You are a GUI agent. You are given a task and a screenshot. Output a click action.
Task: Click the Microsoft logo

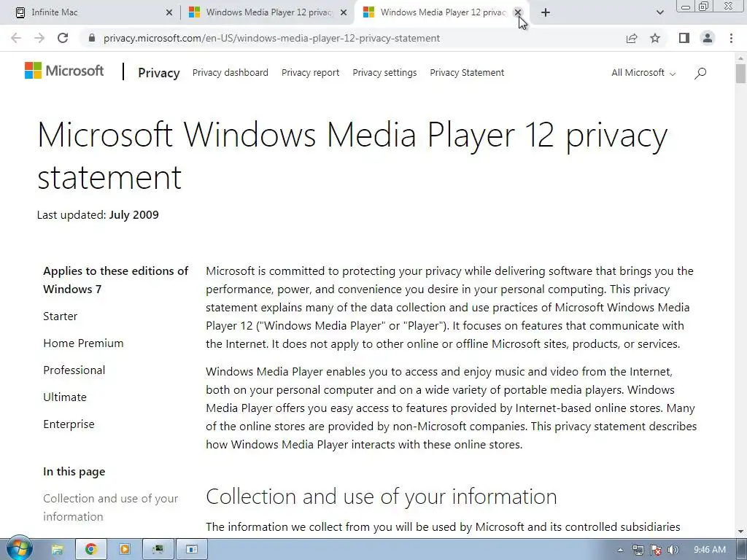[x=64, y=71]
